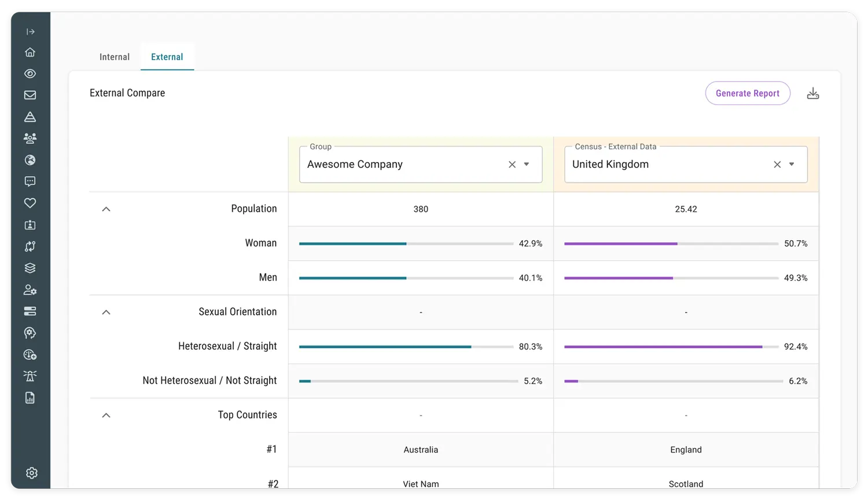Viewport: 868px width, 500px height.
Task: Open the Awesome Company group dropdown arrow
Action: [527, 164]
